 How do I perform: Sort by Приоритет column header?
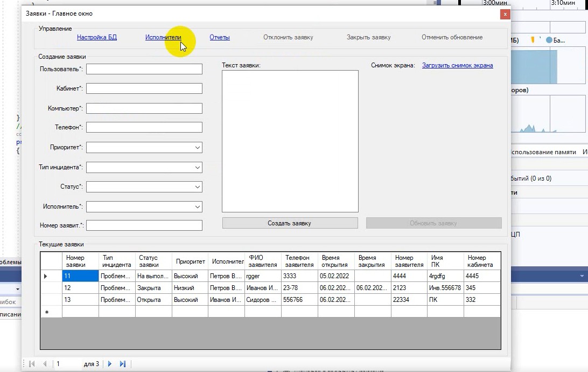190,261
